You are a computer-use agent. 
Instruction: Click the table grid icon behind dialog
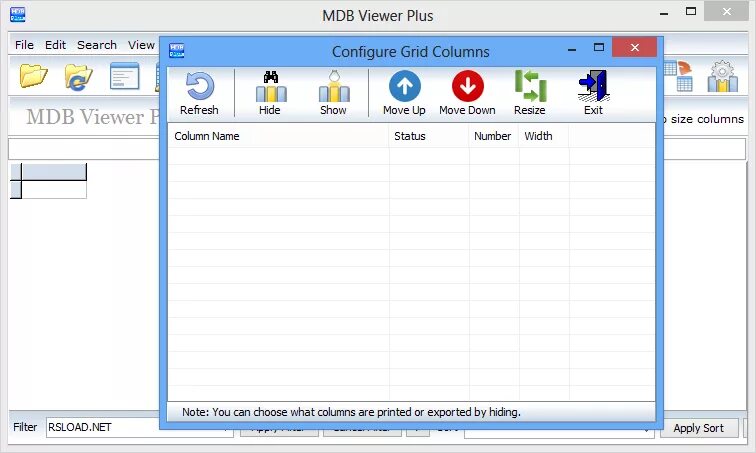(679, 76)
